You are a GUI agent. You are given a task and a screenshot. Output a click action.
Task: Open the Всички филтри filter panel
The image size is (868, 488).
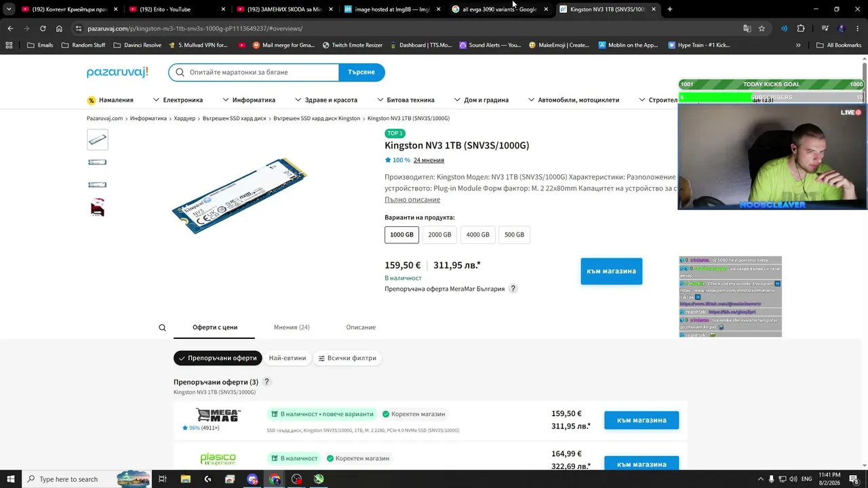click(x=347, y=358)
